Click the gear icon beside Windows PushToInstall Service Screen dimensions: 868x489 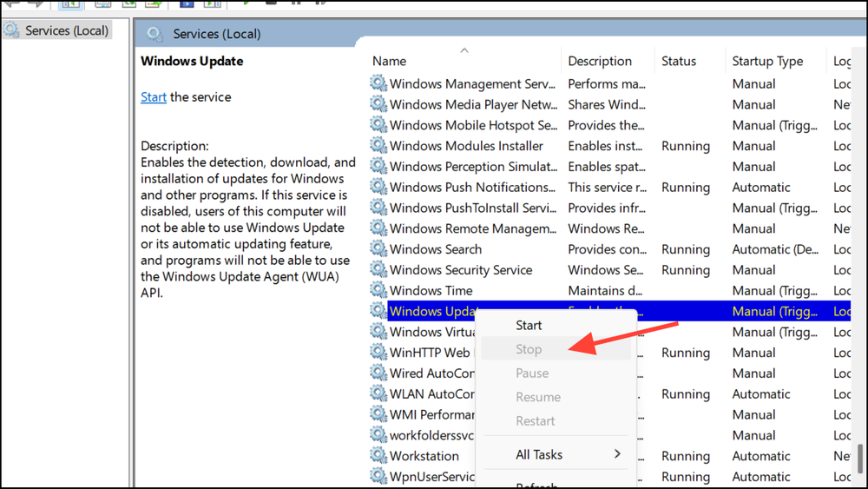tap(378, 208)
